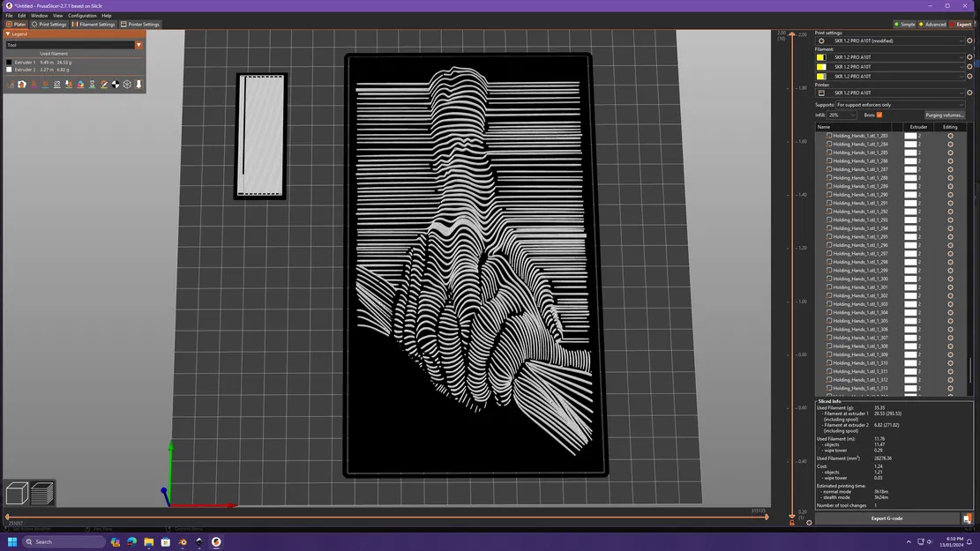Viewport: 980px width, 551px height.
Task: Open legend view type Tool dropdown
Action: pos(74,45)
